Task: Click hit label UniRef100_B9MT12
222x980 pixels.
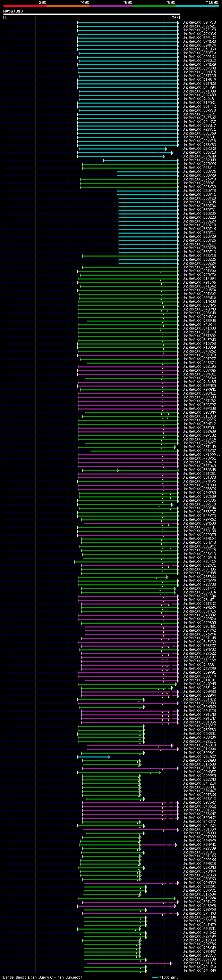Action: click(199, 424)
